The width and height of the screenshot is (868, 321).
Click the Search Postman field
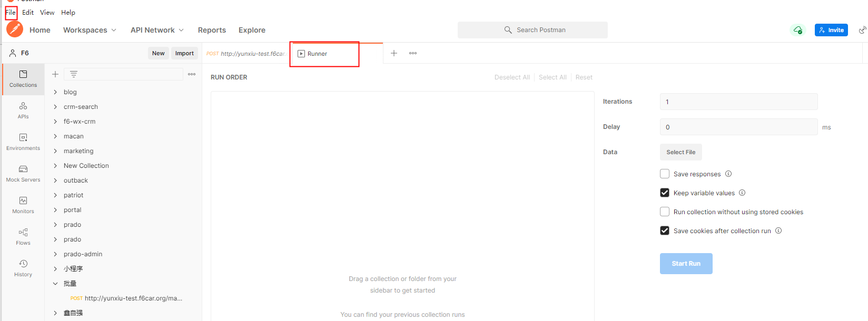pos(532,30)
